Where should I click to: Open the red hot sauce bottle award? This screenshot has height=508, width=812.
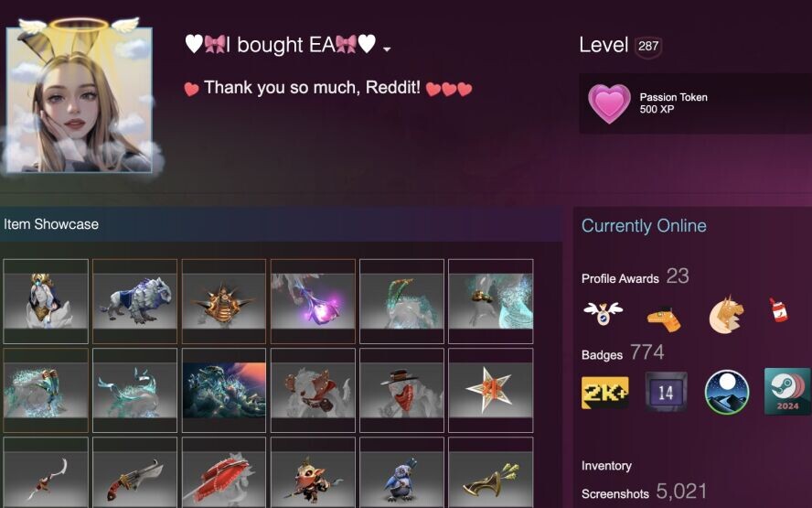(778, 310)
